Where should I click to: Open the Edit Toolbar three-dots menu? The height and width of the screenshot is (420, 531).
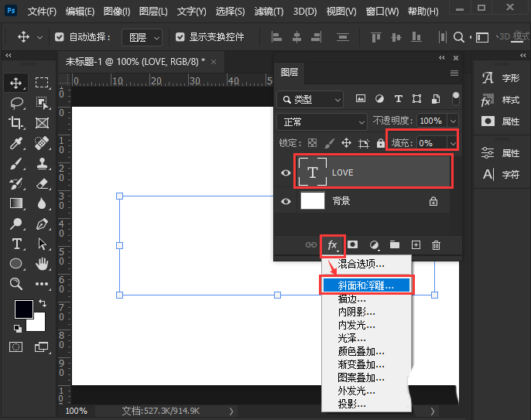click(x=42, y=284)
